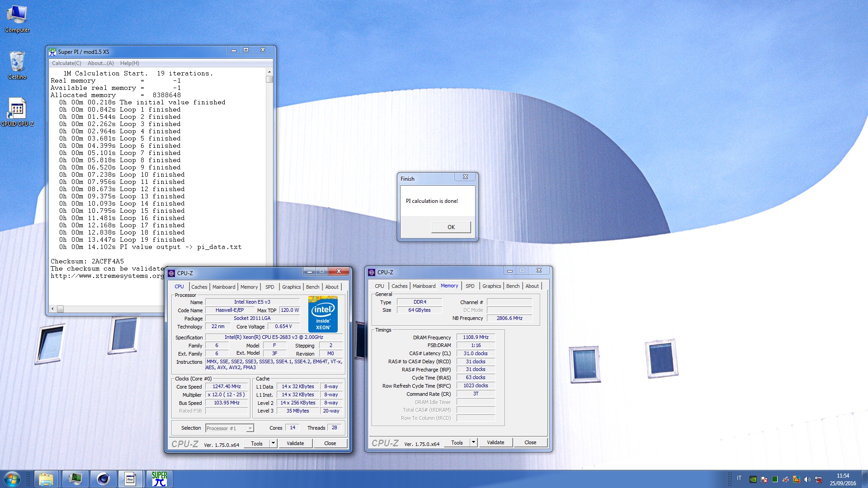Open the Cestino recycle bin icon
This screenshot has height=488, width=868.
point(17,66)
